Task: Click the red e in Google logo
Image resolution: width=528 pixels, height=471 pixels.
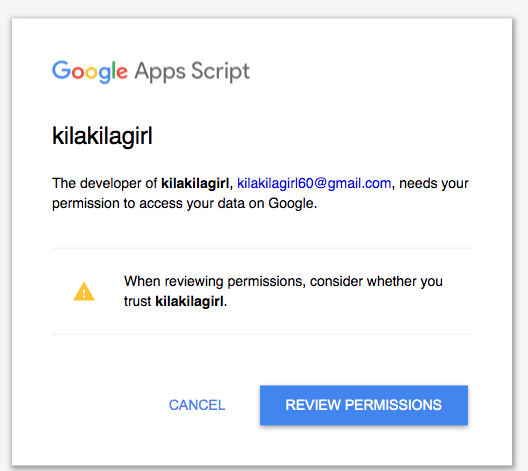Action: (x=122, y=72)
